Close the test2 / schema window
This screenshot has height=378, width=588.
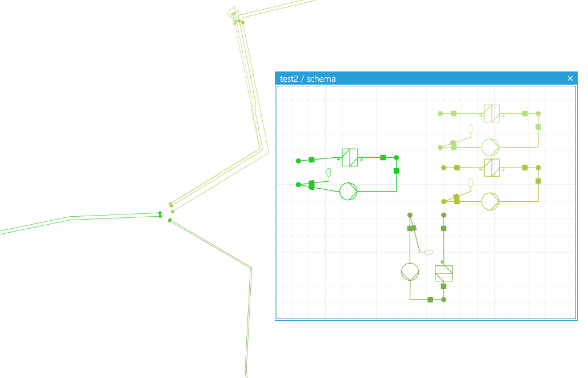coord(570,78)
